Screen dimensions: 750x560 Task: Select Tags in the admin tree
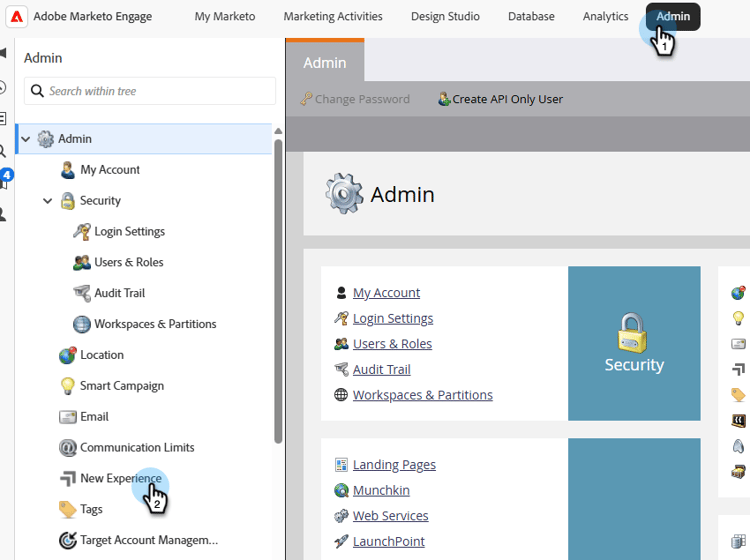[91, 509]
